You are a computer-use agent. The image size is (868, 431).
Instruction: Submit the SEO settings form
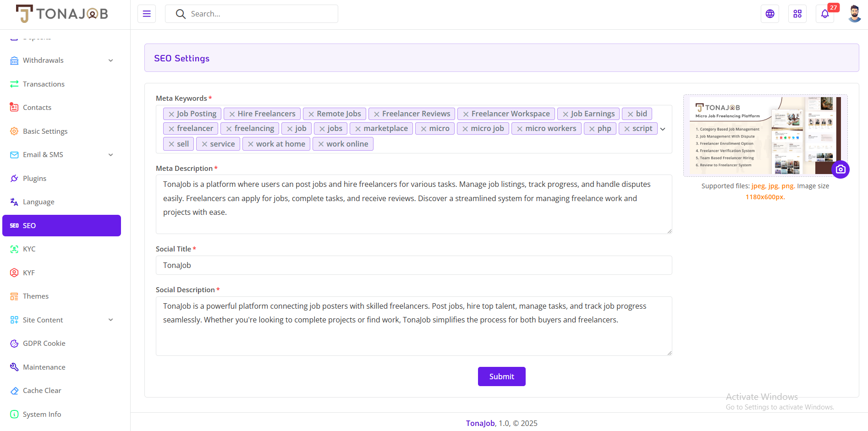point(501,376)
